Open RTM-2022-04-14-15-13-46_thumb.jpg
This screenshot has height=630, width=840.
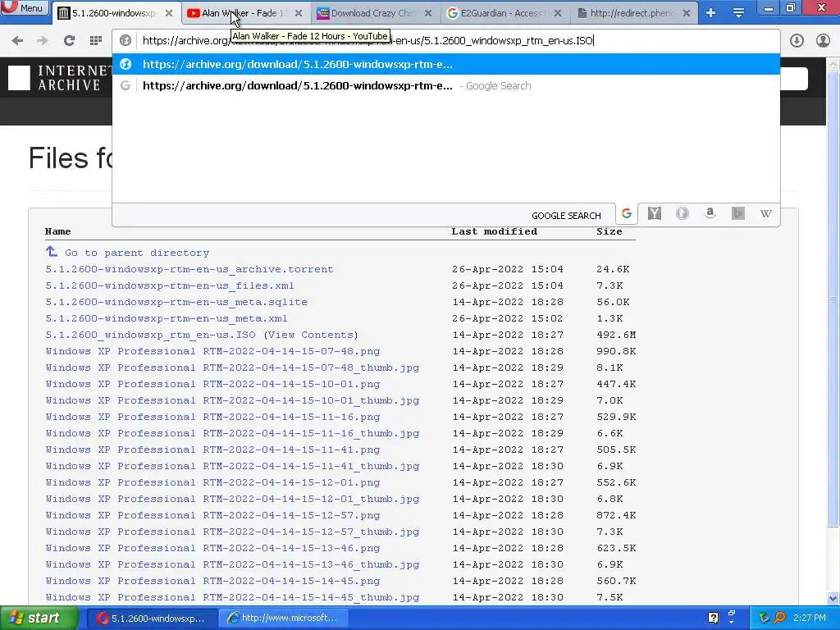click(x=232, y=564)
